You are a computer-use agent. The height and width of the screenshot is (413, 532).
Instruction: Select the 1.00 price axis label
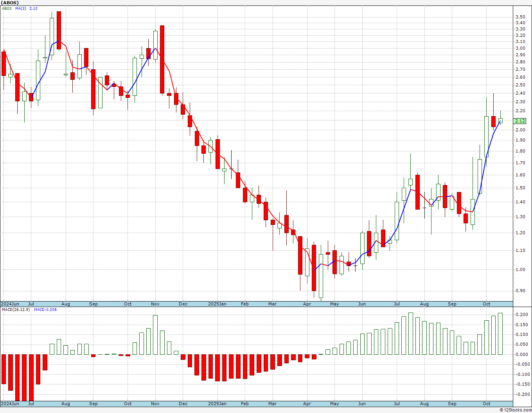[x=520, y=269]
